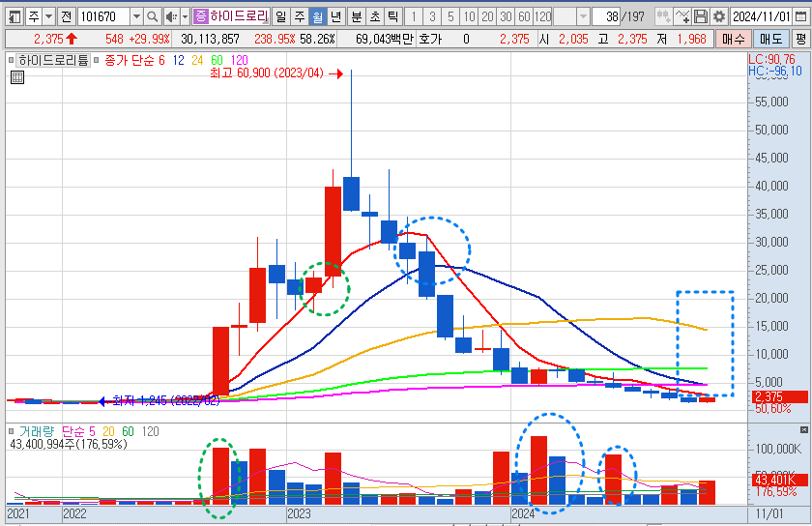The height and width of the screenshot is (526, 812).
Task: Click the blue 12 moving average legend
Action: [179, 60]
